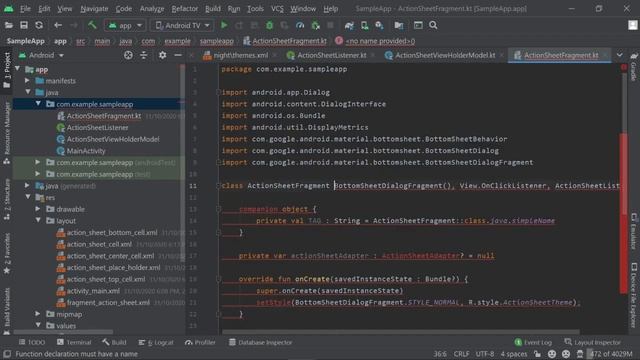Switch to the ActionSheetListener.kt tab
Image resolution: width=640 pixels, height=360 pixels.
[x=331, y=55]
